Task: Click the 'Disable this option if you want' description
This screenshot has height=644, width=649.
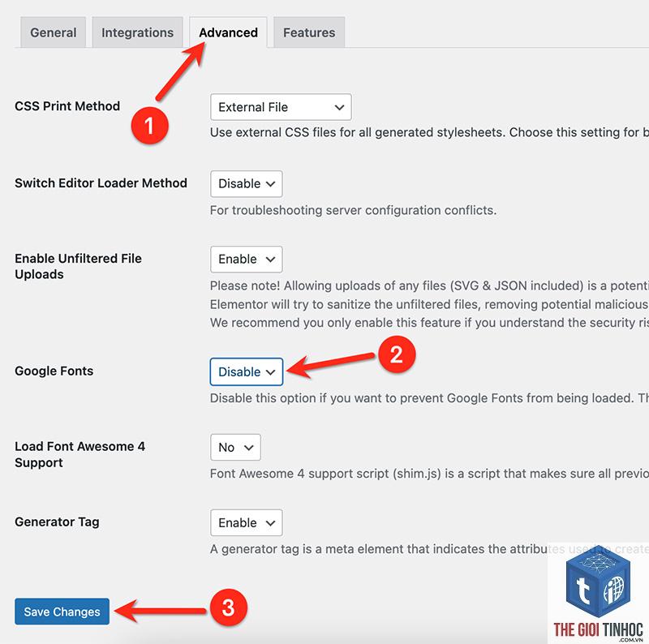Action: coord(429,398)
